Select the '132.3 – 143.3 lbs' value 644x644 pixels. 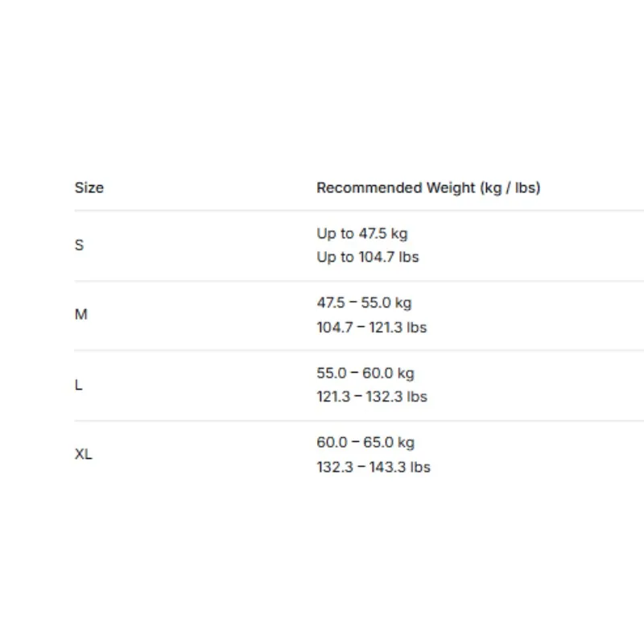click(374, 467)
